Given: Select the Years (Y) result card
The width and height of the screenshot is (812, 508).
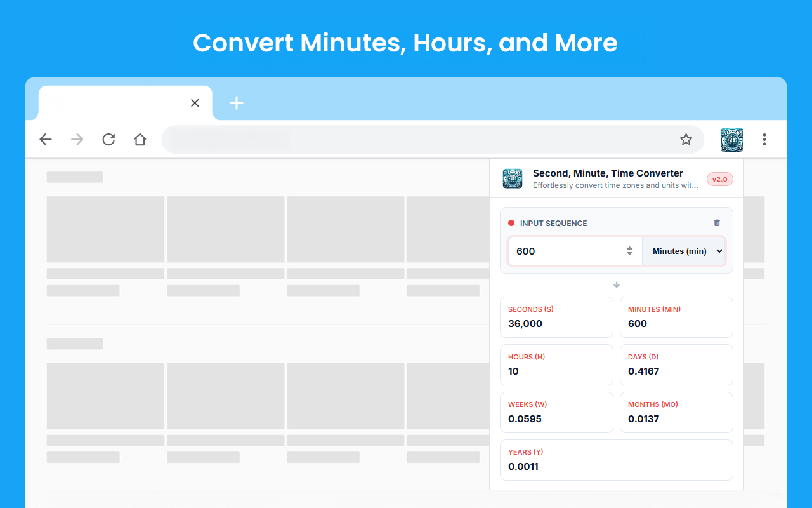Looking at the screenshot, I should [x=617, y=460].
